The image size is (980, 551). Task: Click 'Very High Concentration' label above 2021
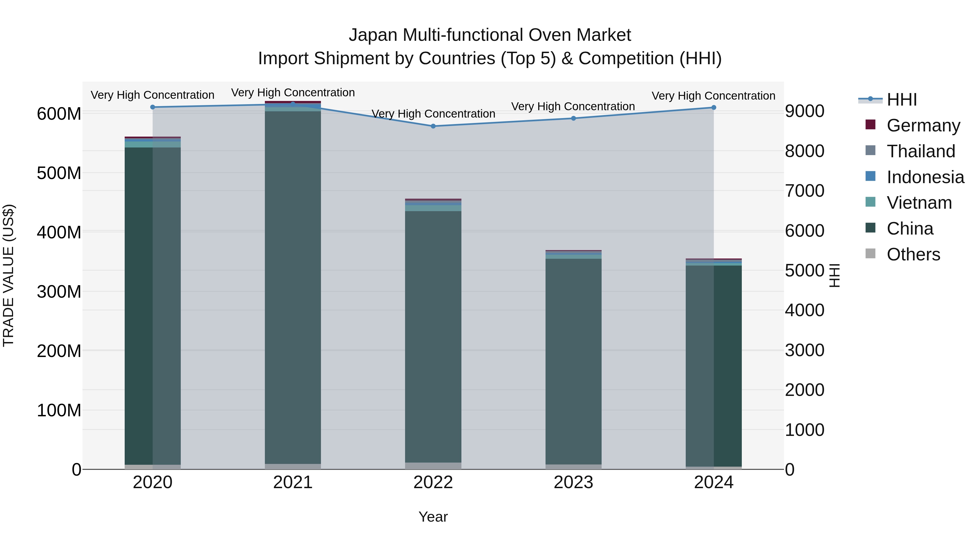(x=293, y=93)
